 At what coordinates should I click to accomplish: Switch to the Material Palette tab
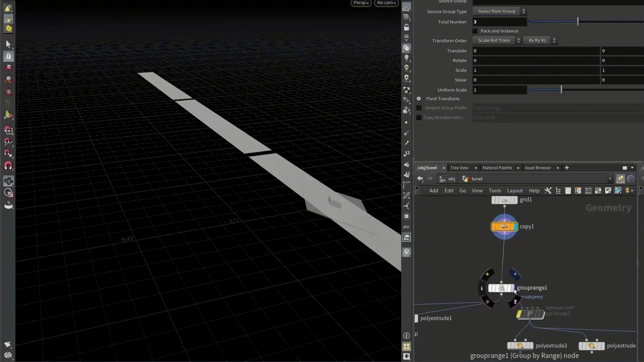click(x=497, y=168)
